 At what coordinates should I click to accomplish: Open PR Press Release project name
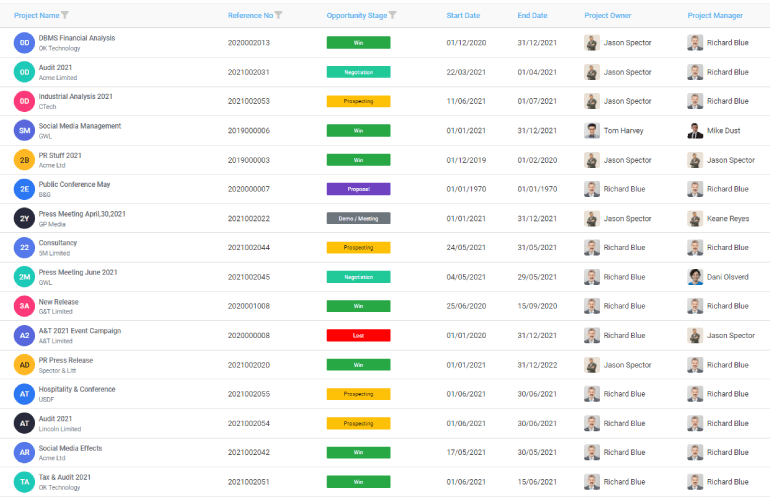[x=66, y=360]
